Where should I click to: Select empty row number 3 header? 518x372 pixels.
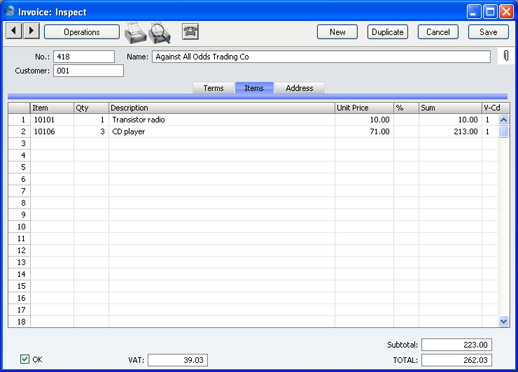[19, 143]
